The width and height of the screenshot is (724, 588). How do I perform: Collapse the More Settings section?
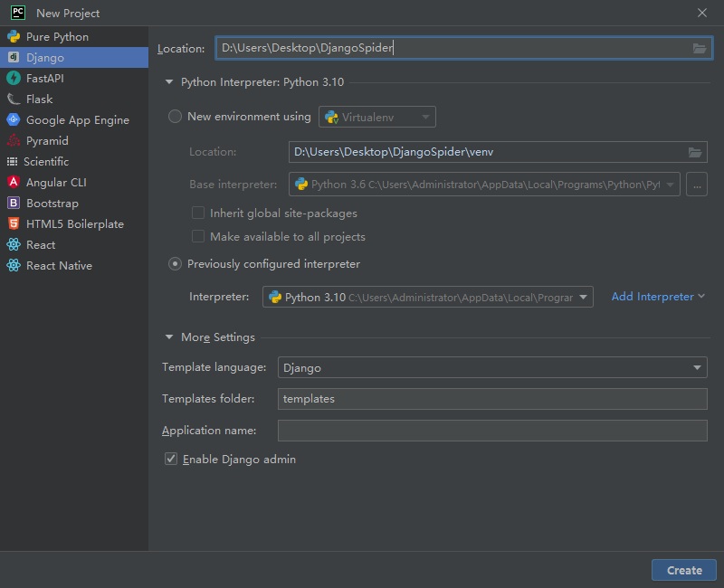pos(169,337)
